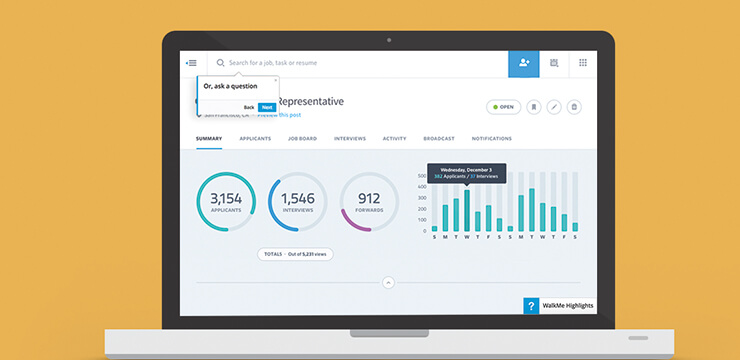This screenshot has height=360, width=740.
Task: Open the calendar schedule icon
Action: pos(554,63)
